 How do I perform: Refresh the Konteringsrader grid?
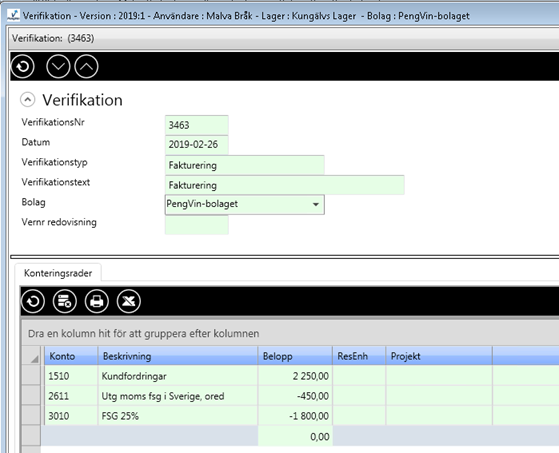(x=33, y=302)
